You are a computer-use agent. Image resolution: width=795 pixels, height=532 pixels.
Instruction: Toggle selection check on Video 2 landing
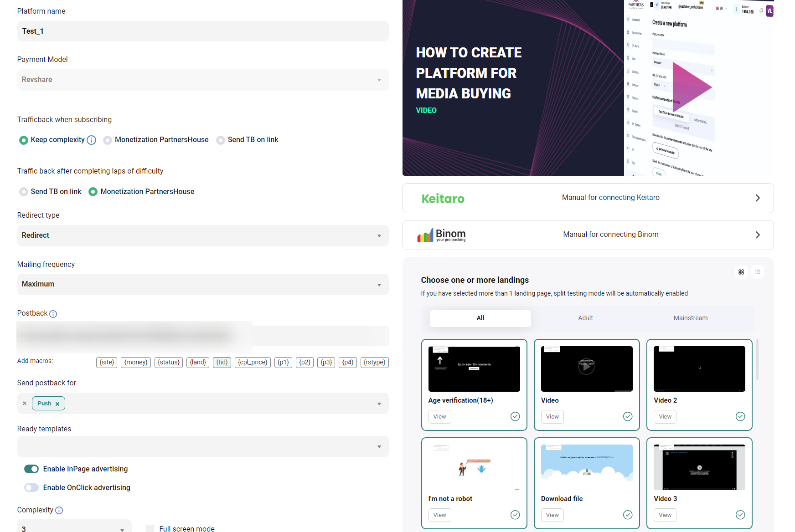click(740, 416)
